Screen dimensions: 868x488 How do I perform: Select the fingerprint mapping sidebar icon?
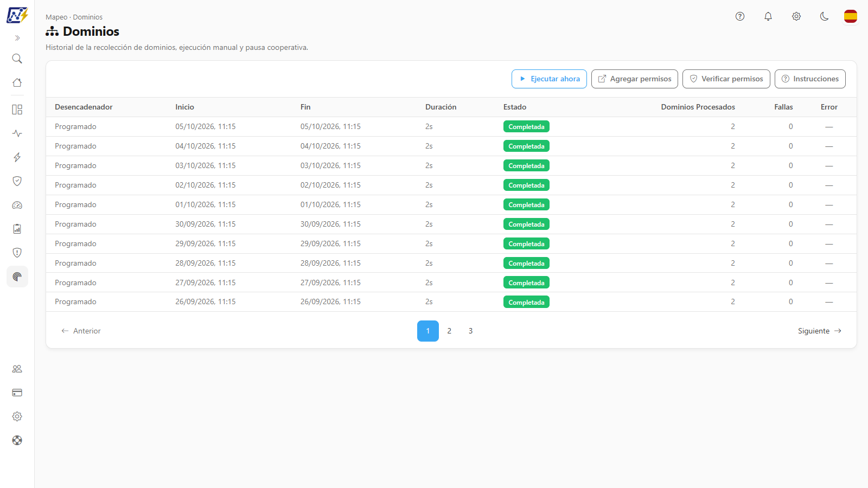pos(17,277)
